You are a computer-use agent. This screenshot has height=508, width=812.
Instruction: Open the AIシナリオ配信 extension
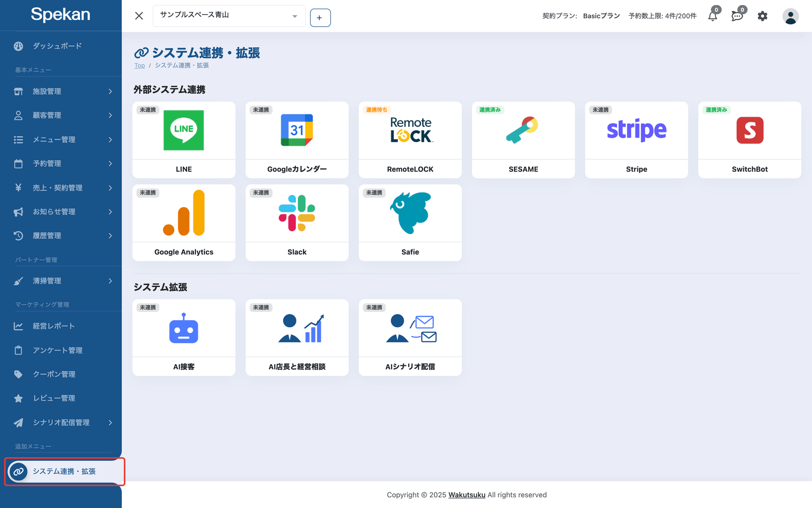coord(410,337)
